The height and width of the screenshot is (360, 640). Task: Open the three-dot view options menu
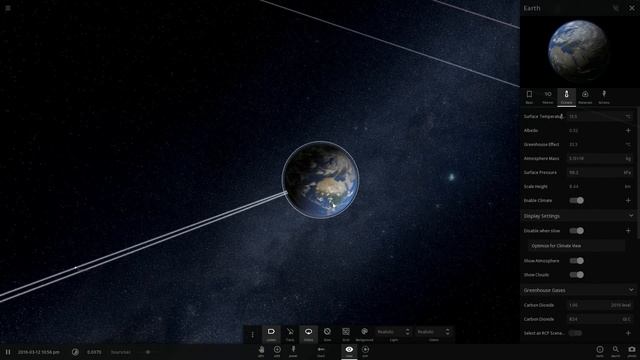click(252, 334)
